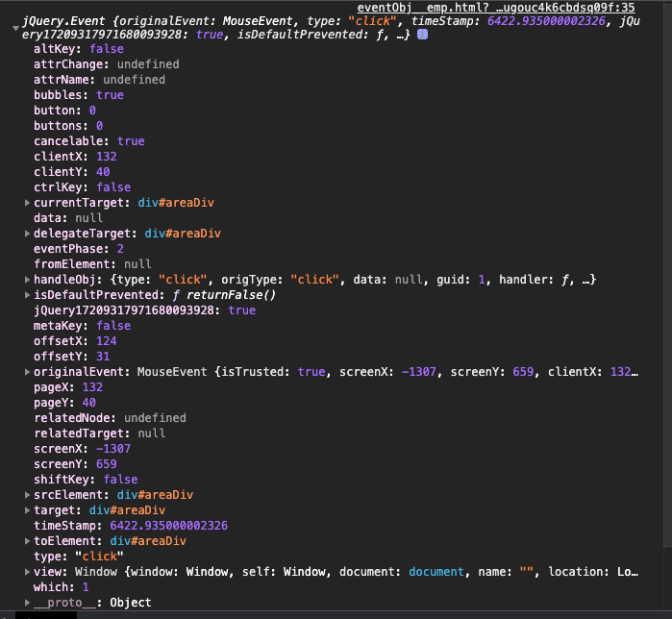
Task: Click the console vertical scrollbar
Action: [x=667, y=274]
